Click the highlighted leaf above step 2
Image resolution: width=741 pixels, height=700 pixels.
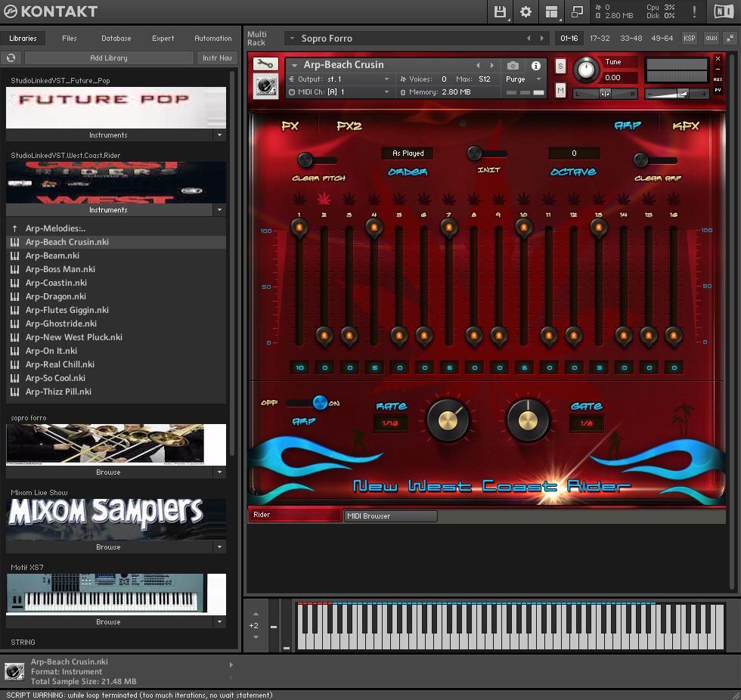click(324, 199)
